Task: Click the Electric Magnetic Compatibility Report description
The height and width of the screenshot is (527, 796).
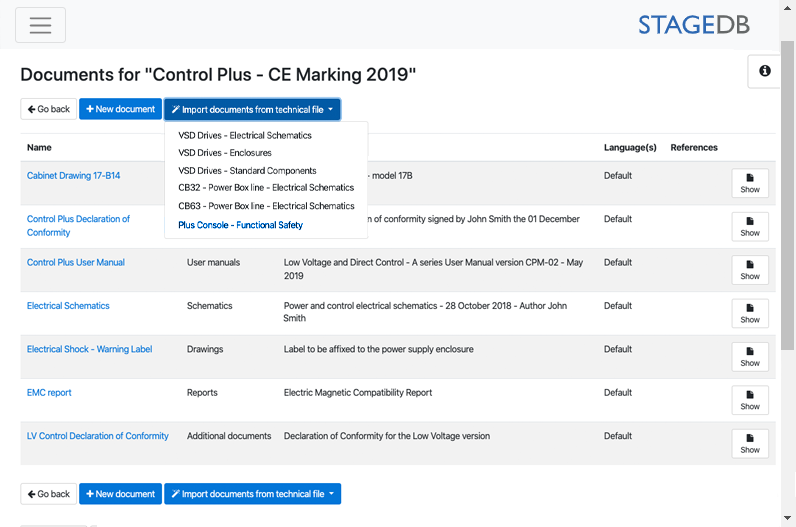Action: 358,392
